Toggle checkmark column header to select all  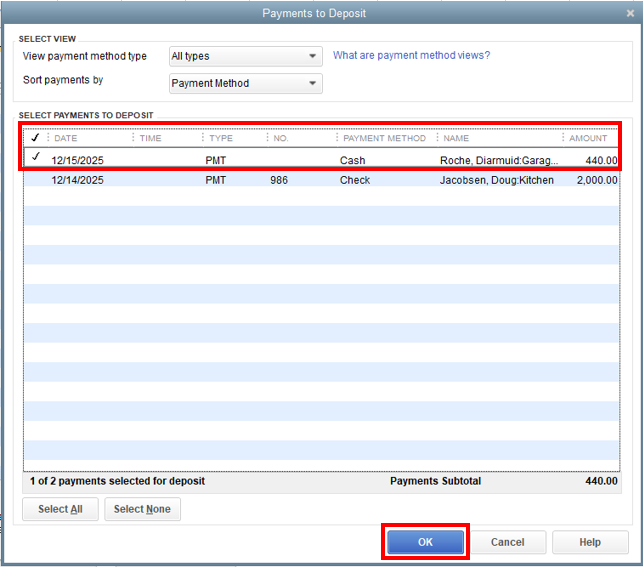[35, 138]
